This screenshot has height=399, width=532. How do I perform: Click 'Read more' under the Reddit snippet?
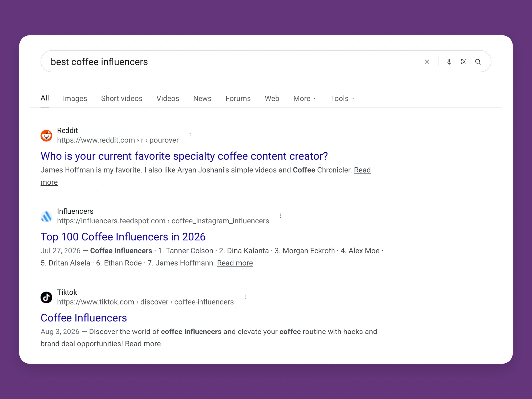[x=362, y=170]
